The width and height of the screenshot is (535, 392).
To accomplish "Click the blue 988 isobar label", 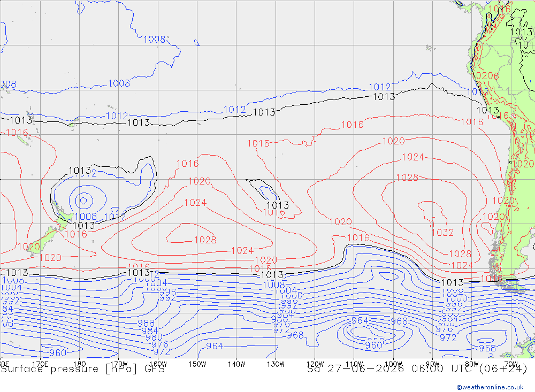I will [x=146, y=323].
